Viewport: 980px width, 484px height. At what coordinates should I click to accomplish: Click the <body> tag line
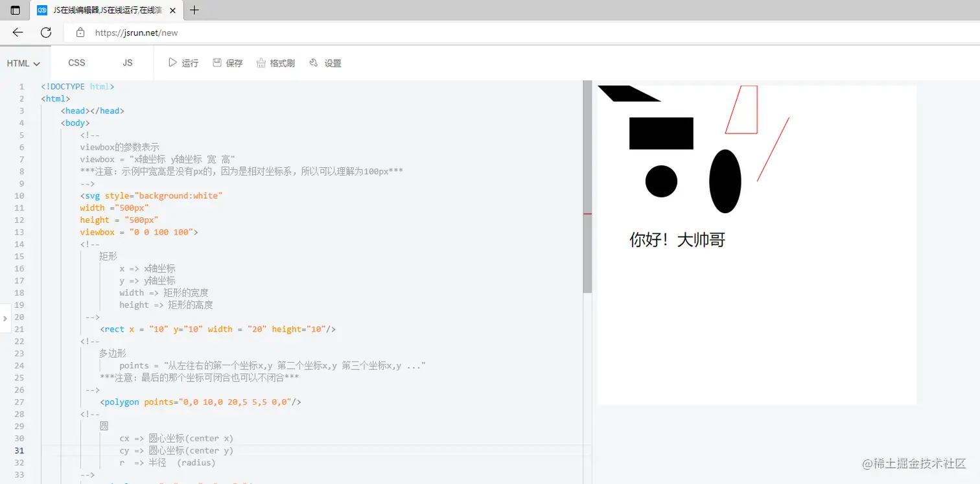[75, 122]
